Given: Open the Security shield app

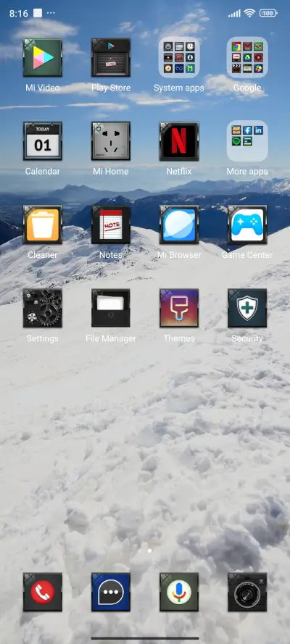Looking at the screenshot, I should (247, 308).
